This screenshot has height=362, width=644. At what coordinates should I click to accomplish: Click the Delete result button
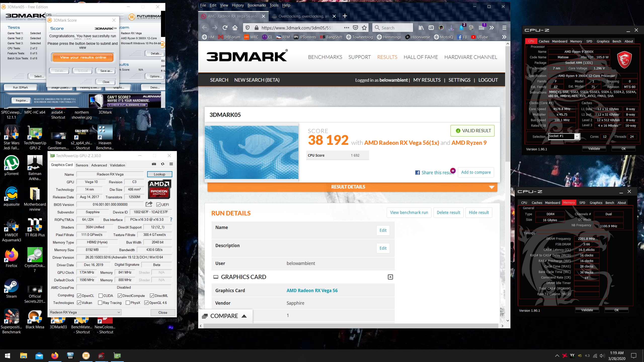(448, 212)
